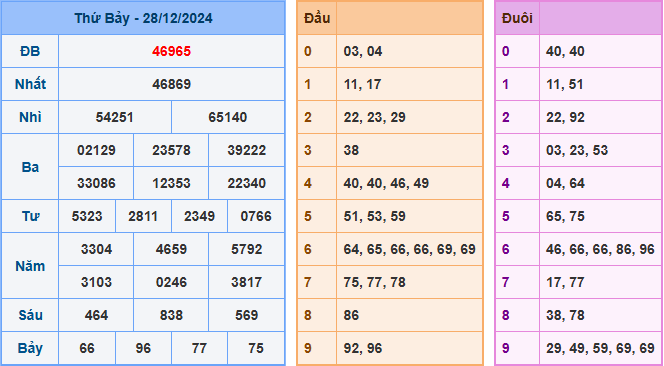Select Tư prize number 2811
Viewport: 664px width, 366px height.
pyautogui.click(x=143, y=216)
